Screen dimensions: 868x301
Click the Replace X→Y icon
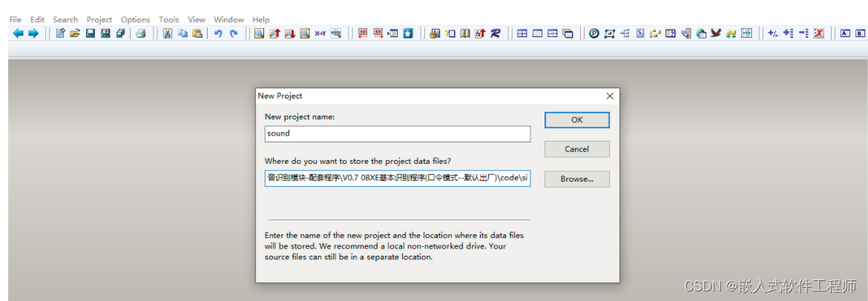pos(320,33)
